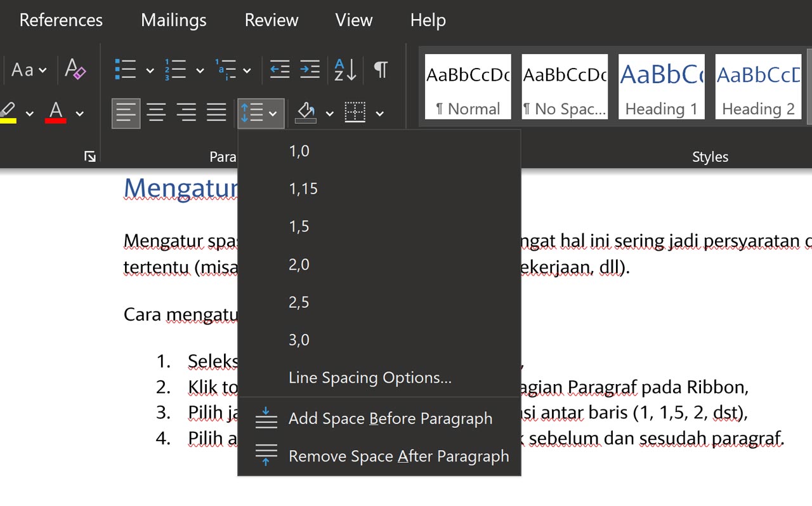The image size is (812, 506).
Task: Select the Normal style
Action: click(468, 86)
